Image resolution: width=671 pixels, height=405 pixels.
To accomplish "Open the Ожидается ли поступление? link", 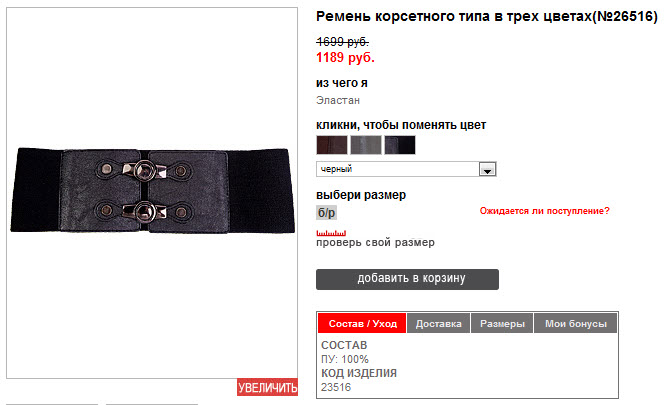I will pos(544,211).
